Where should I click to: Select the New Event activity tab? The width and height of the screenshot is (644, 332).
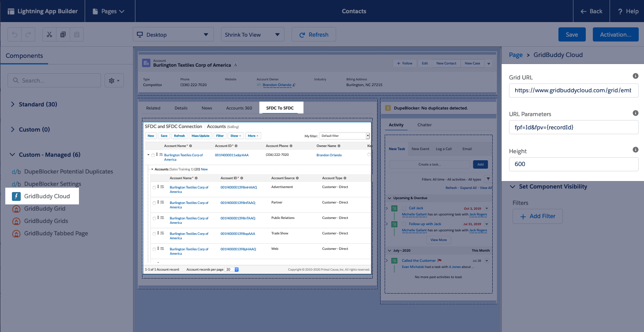420,149
